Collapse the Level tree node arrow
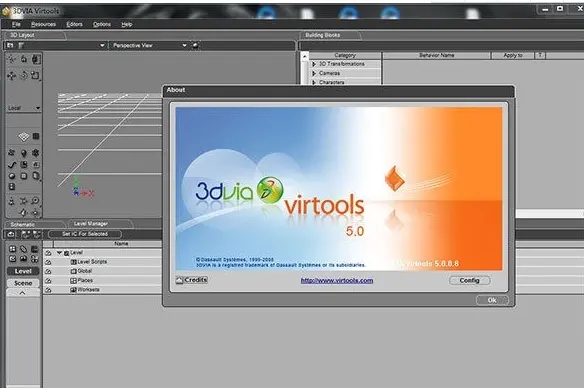 click(59, 252)
